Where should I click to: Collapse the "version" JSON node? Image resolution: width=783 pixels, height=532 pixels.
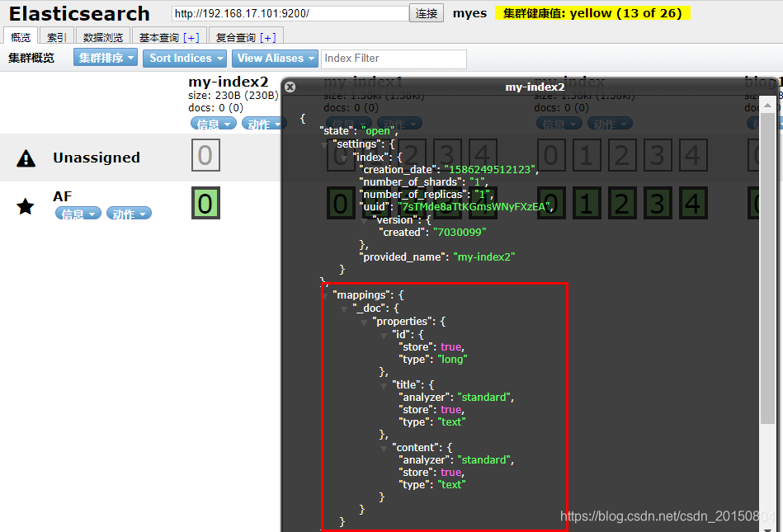[x=364, y=220]
